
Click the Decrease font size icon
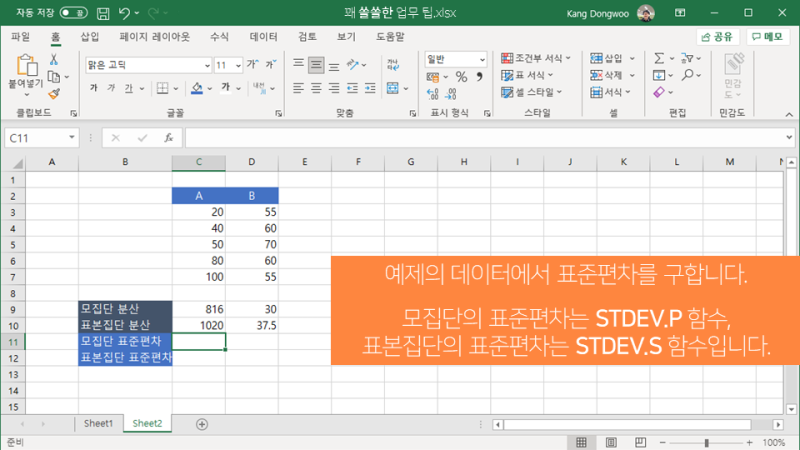point(270,64)
